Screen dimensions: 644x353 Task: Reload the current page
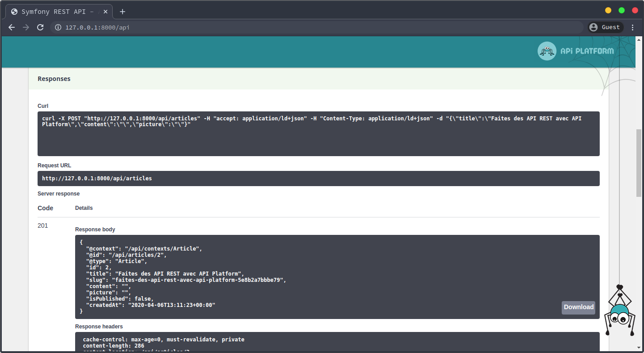point(40,27)
